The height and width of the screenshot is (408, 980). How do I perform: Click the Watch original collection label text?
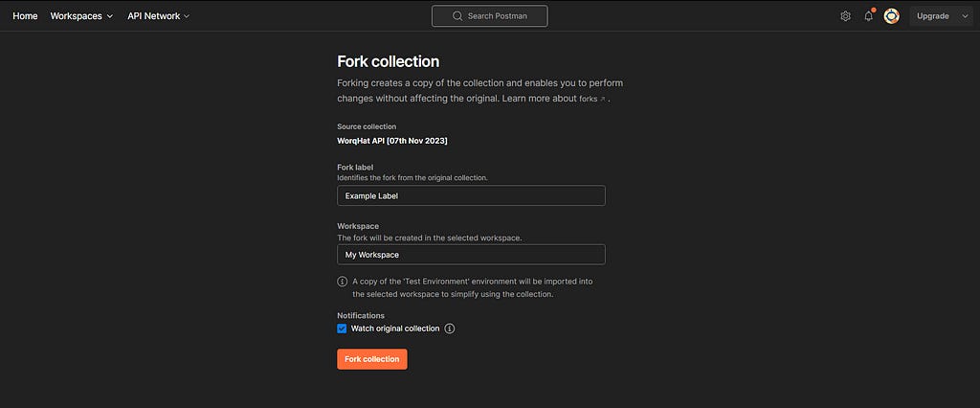(395, 329)
